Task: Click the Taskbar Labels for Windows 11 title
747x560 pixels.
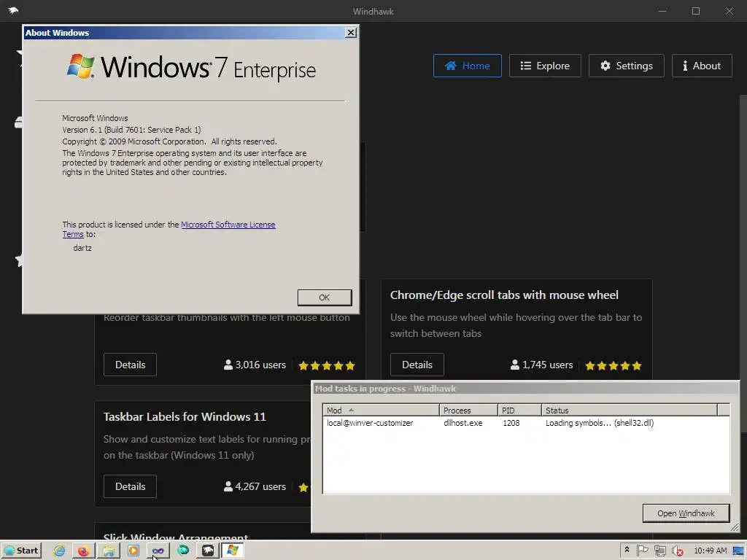Action: pos(185,416)
